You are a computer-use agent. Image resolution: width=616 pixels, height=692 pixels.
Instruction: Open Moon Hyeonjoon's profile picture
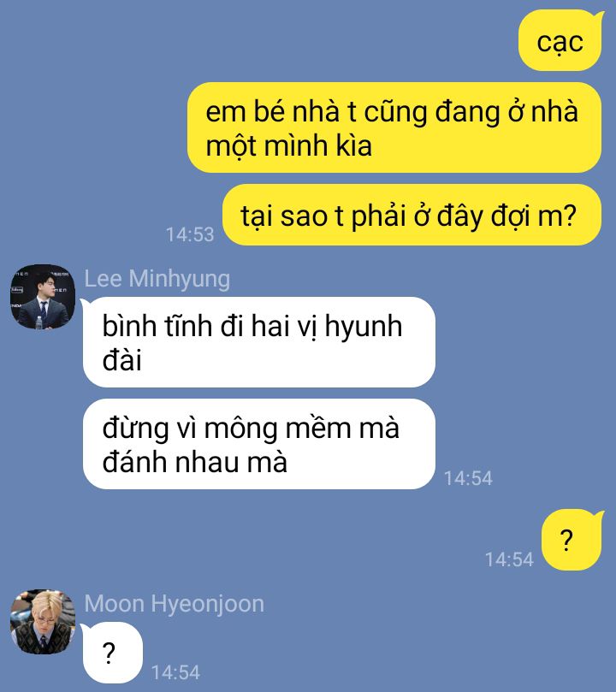[43, 621]
